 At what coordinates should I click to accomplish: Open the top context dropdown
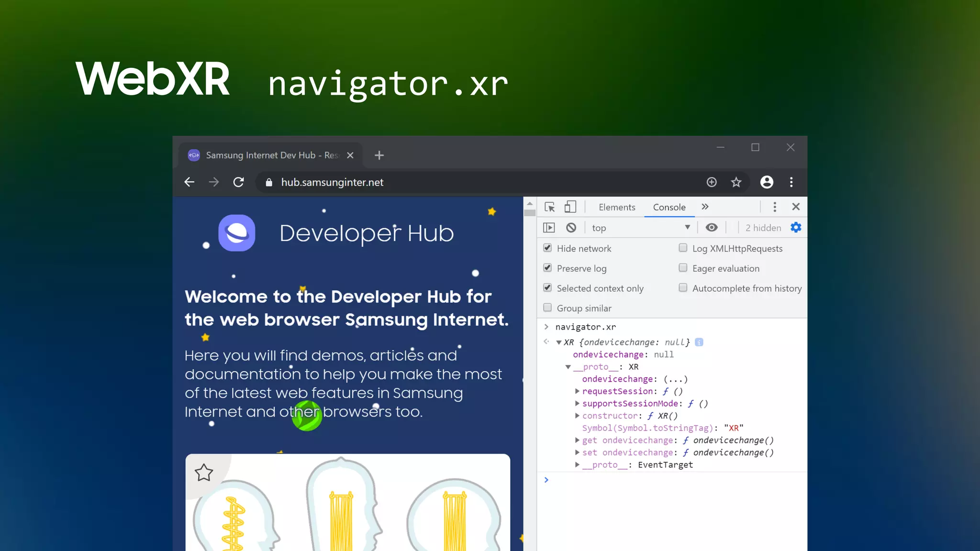click(x=640, y=228)
